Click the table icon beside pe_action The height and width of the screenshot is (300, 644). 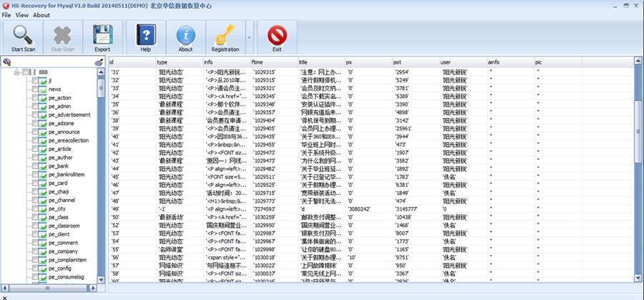(x=43, y=98)
